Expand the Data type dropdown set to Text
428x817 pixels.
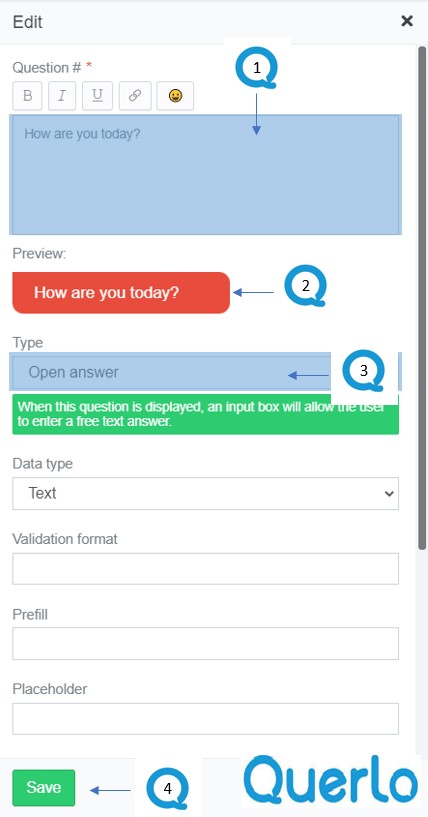tap(205, 493)
